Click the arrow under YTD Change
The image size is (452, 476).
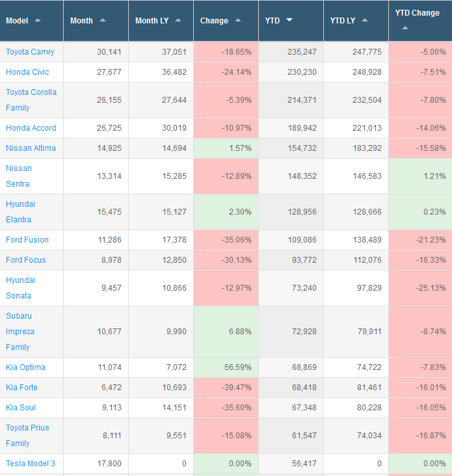405,28
